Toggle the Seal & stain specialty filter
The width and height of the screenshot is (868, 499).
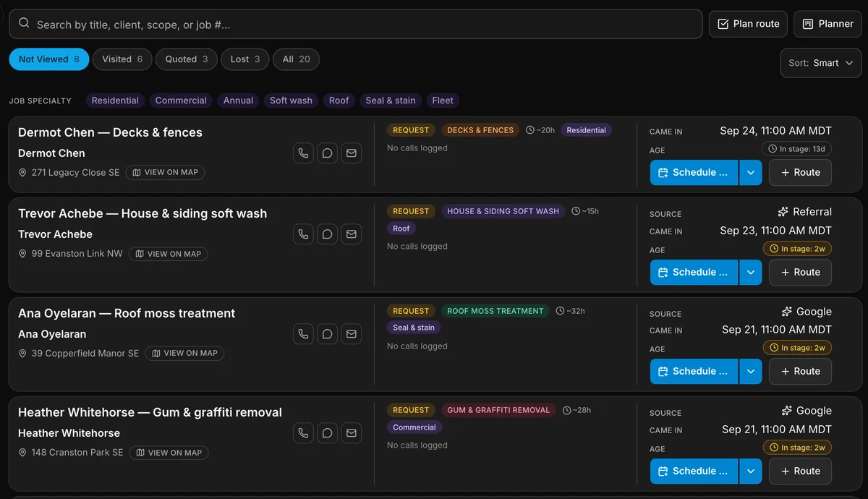click(x=391, y=101)
